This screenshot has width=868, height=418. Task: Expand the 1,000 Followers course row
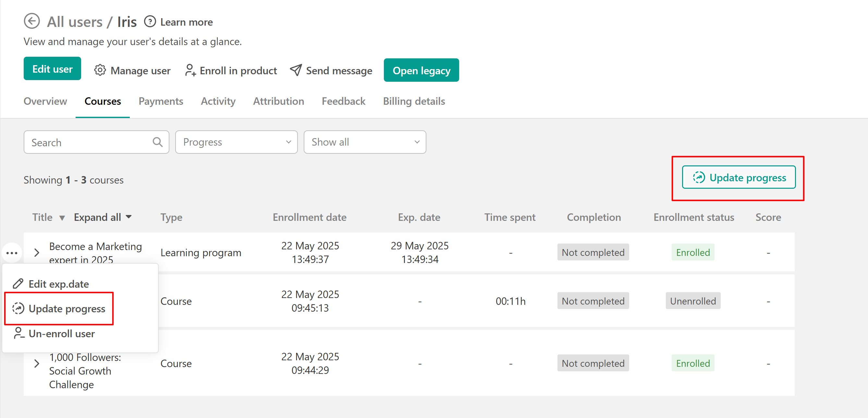tap(37, 364)
